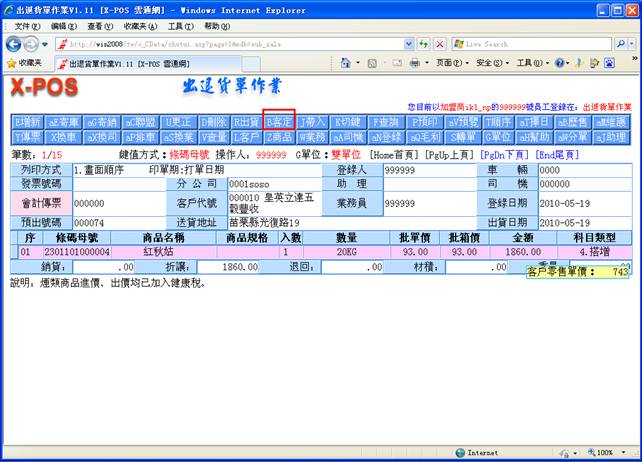Open the 查看(V) menu
Image resolution: width=642 pixels, height=462 pixels.
(x=100, y=25)
